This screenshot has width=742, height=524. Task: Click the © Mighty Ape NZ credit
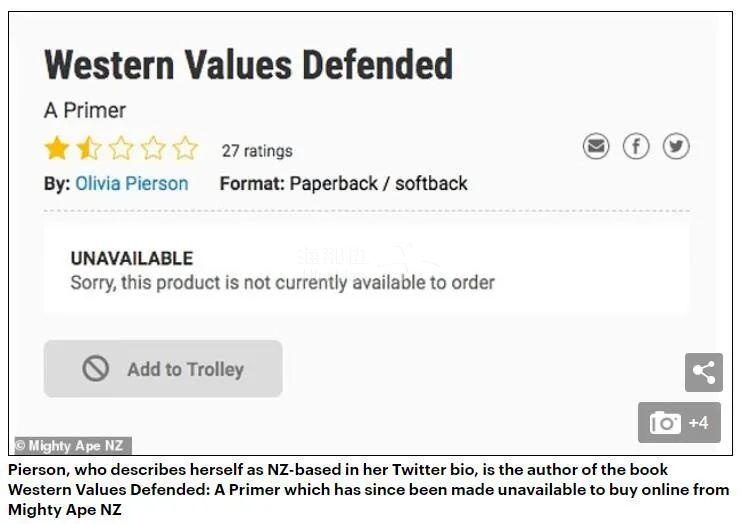(x=72, y=446)
